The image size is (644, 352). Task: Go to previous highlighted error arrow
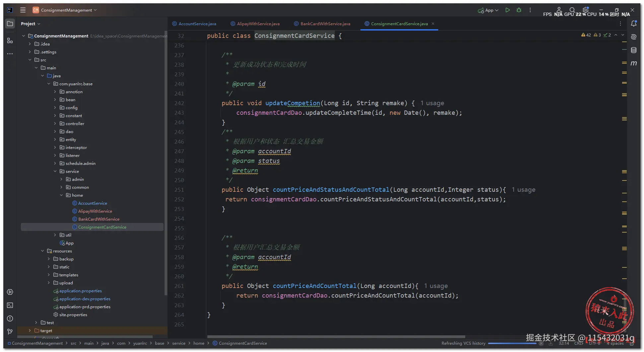616,35
